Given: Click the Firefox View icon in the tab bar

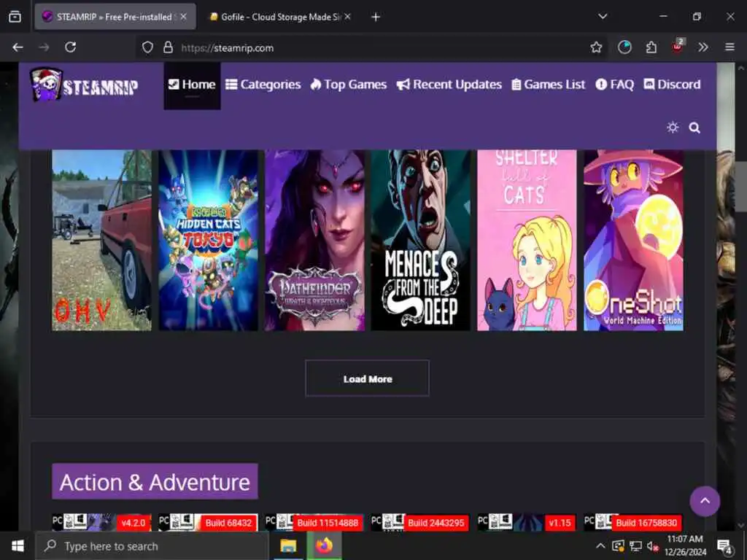Looking at the screenshot, I should point(15,17).
